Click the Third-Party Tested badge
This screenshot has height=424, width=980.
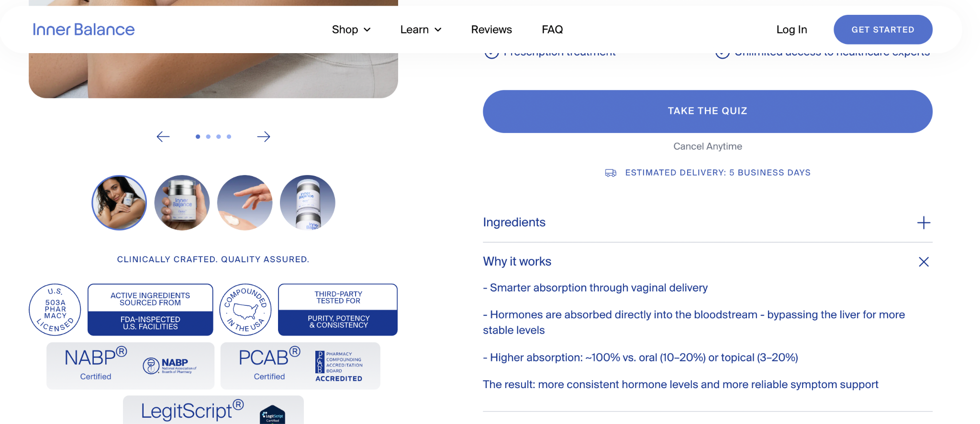[x=338, y=310]
